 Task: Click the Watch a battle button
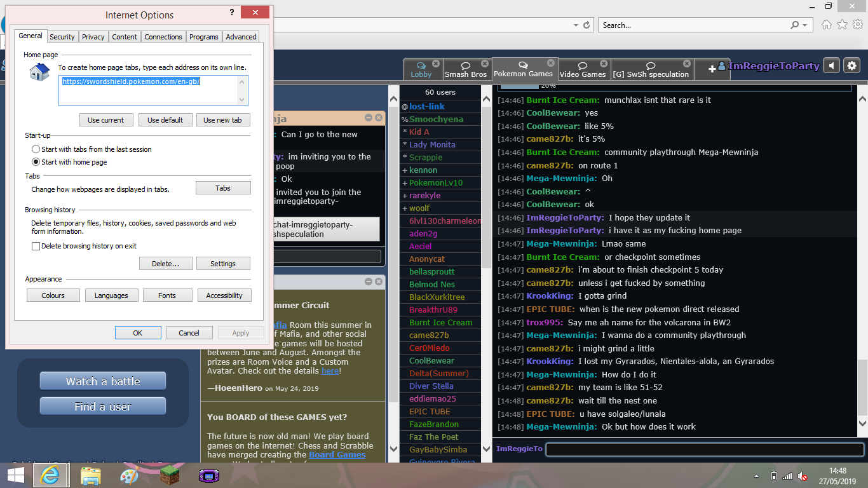pyautogui.click(x=103, y=381)
